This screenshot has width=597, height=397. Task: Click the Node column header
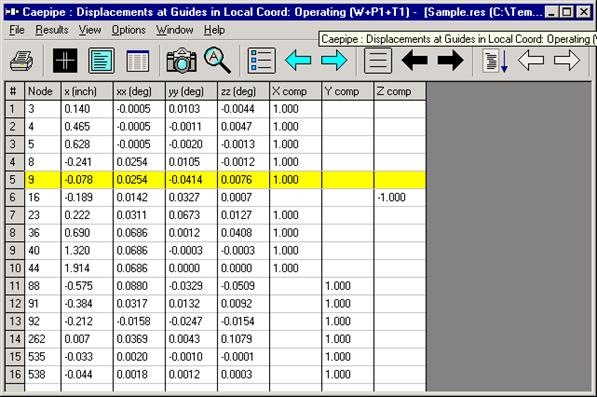pyautogui.click(x=43, y=91)
